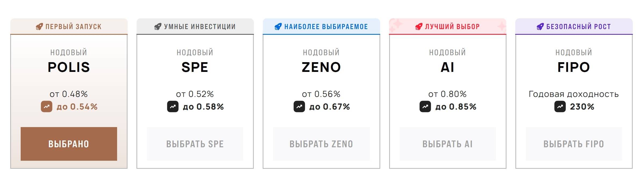644x182 pixels.
Task: Click the ZENO node title
Action: click(x=321, y=67)
